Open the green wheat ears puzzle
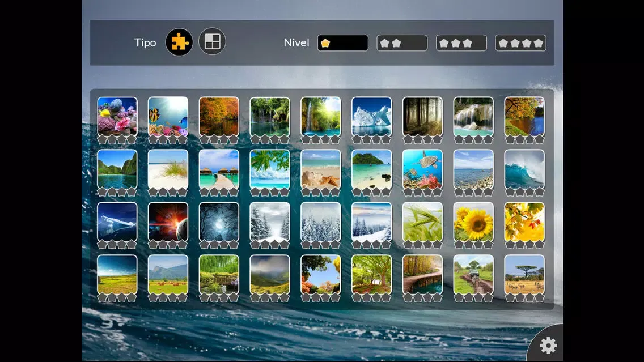 click(x=423, y=222)
